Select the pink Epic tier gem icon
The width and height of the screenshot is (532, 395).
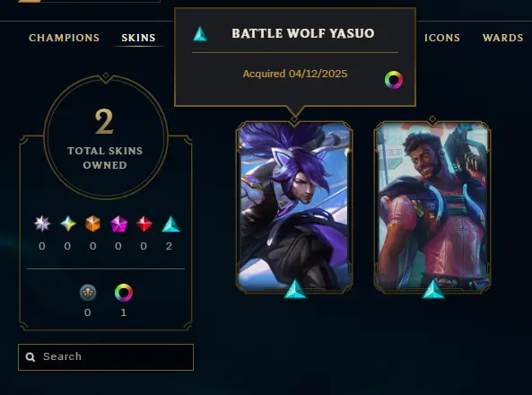point(118,224)
